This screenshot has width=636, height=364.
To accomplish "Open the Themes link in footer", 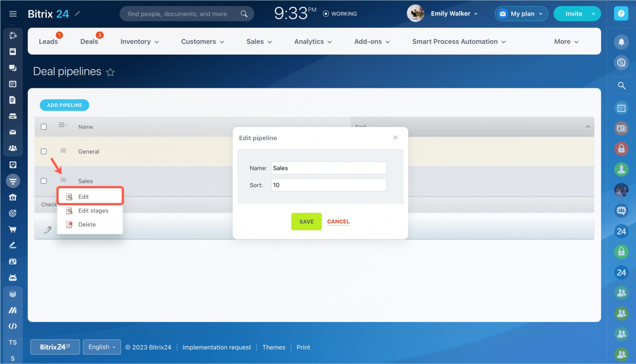I will (274, 347).
